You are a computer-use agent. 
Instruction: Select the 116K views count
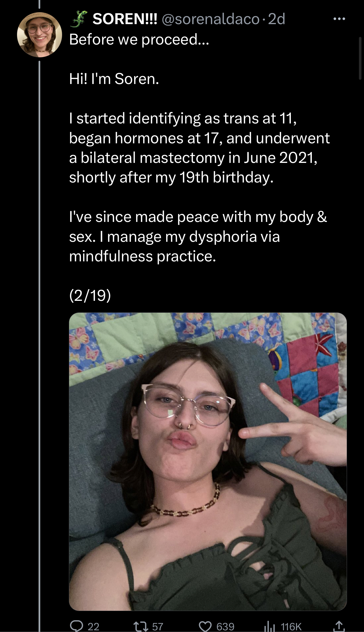coord(291,627)
